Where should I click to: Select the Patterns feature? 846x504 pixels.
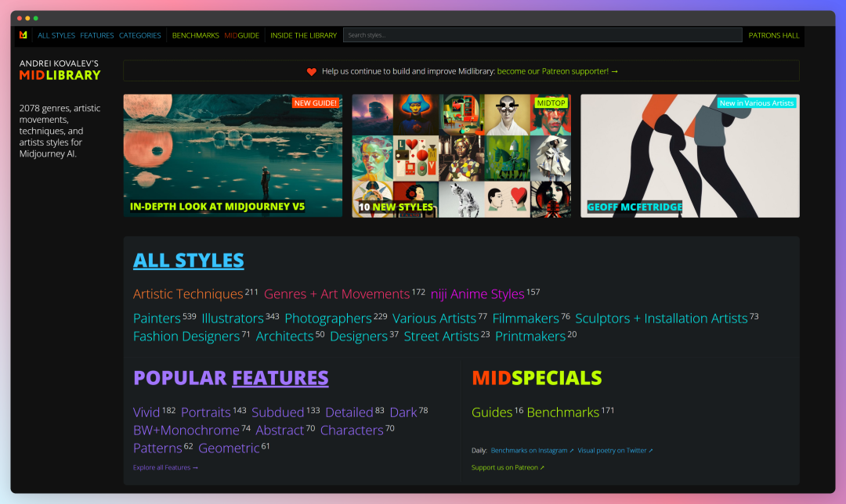(157, 448)
